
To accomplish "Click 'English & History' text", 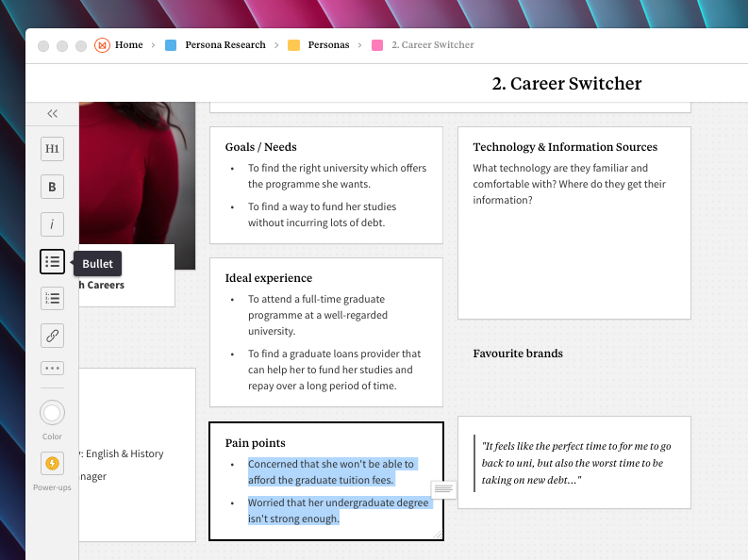I will (x=125, y=453).
